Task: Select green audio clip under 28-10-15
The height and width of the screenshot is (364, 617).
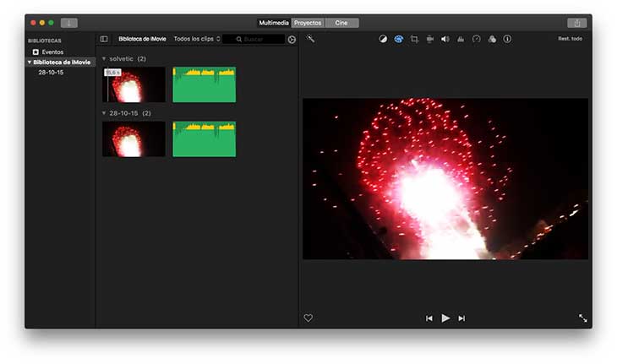Action: pos(205,139)
